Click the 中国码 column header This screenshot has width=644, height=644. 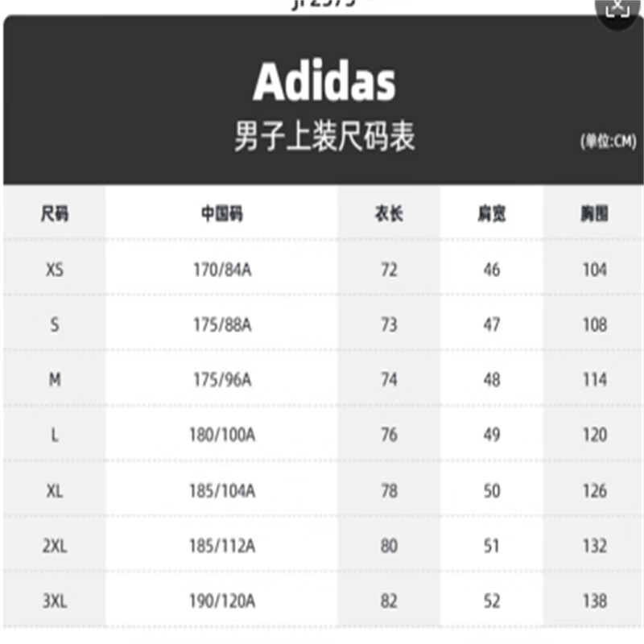coord(222,213)
